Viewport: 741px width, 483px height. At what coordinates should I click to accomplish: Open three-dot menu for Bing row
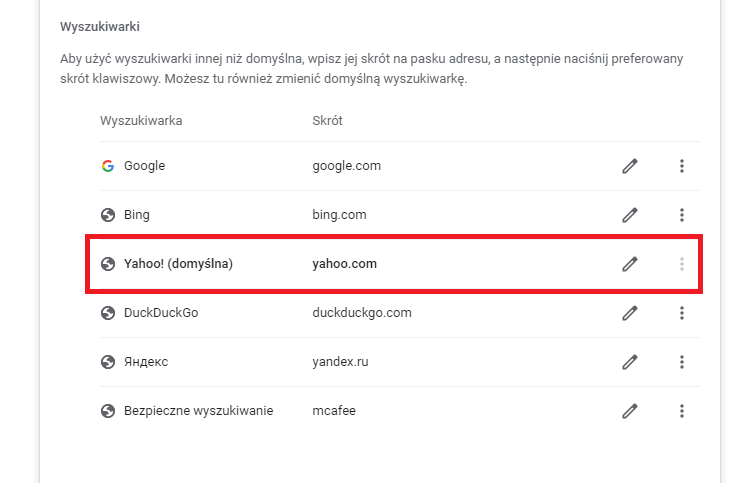tap(681, 215)
